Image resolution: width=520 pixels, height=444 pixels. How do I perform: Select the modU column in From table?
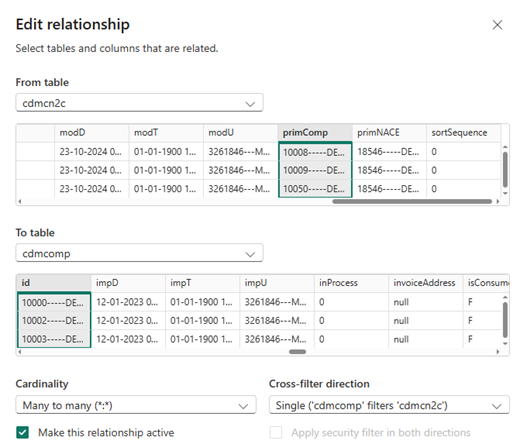(x=240, y=133)
